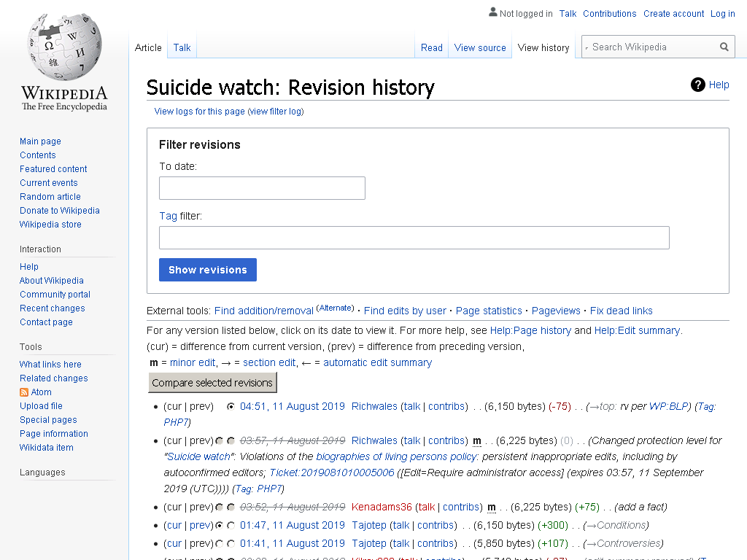Open the View history tab
747x560 pixels.
click(x=543, y=47)
